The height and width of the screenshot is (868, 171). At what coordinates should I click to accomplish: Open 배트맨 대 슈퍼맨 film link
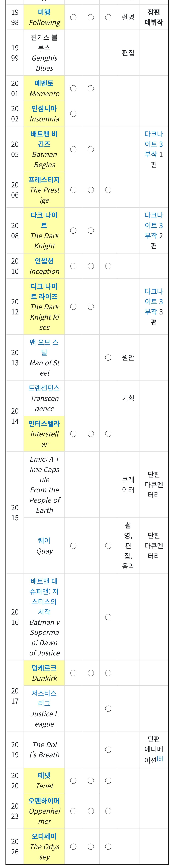pyautogui.click(x=44, y=596)
